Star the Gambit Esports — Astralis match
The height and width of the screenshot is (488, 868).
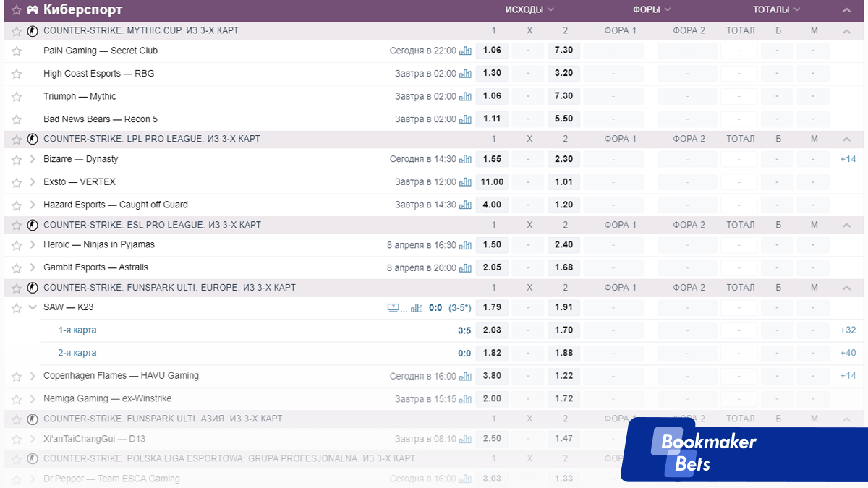tap(17, 267)
